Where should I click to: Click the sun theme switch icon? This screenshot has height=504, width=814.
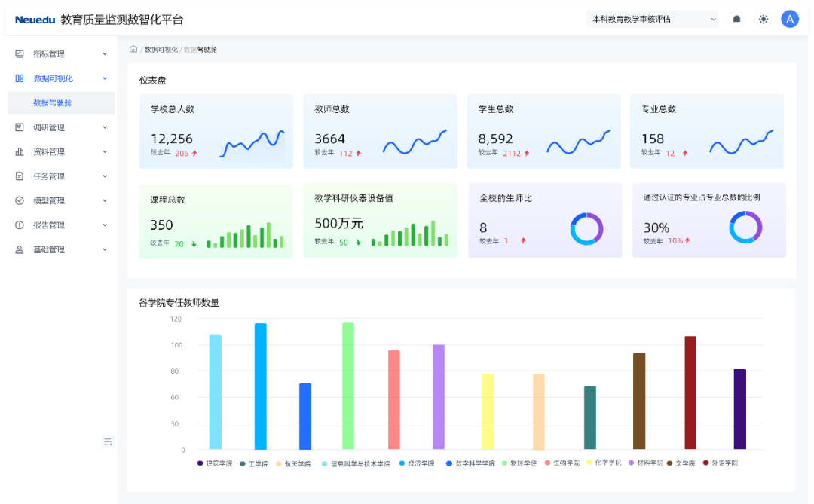763,20
